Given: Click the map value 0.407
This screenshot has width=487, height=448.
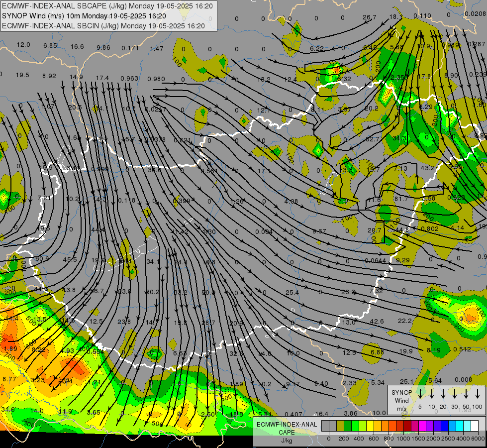Looking at the screenshot, I should coord(293,414).
